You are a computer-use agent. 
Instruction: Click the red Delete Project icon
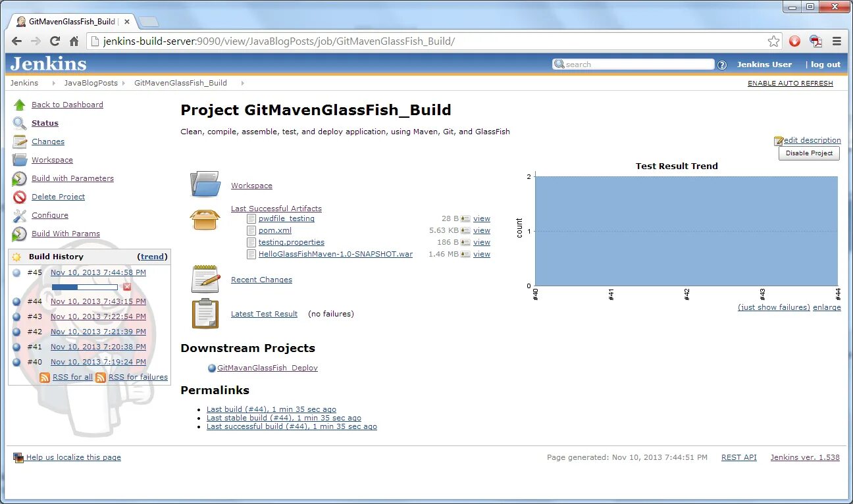point(20,197)
